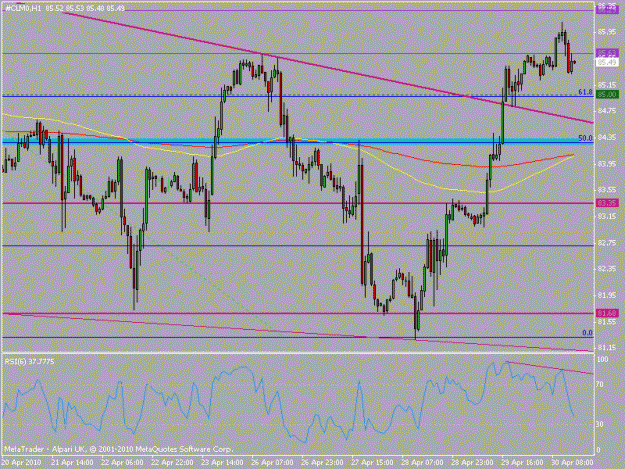Select the magenta 83.36 price tag

pyautogui.click(x=607, y=203)
